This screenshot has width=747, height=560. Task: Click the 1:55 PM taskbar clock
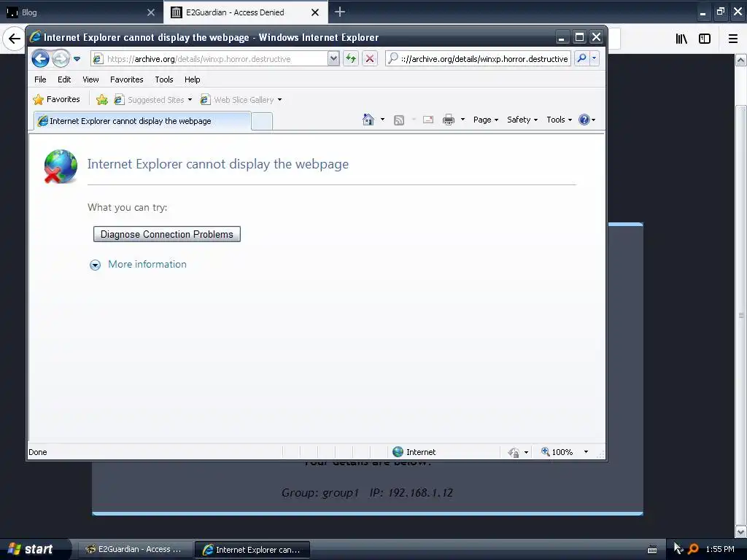(x=720, y=549)
